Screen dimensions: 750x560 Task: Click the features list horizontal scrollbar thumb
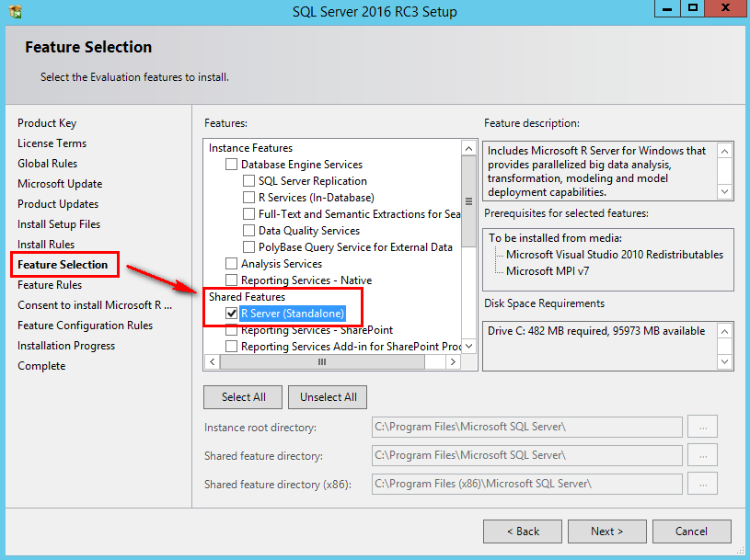322,361
